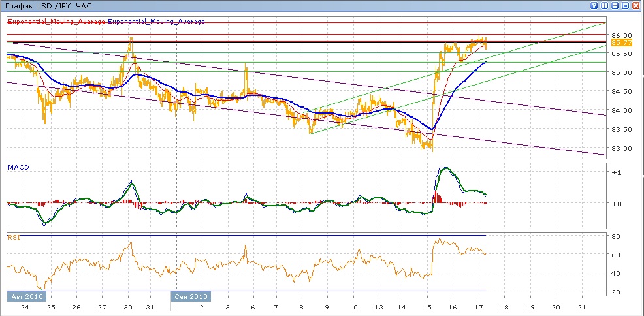This screenshot has height=316, width=644.
Task: Click the MACD indicator panel label
Action: pos(17,168)
